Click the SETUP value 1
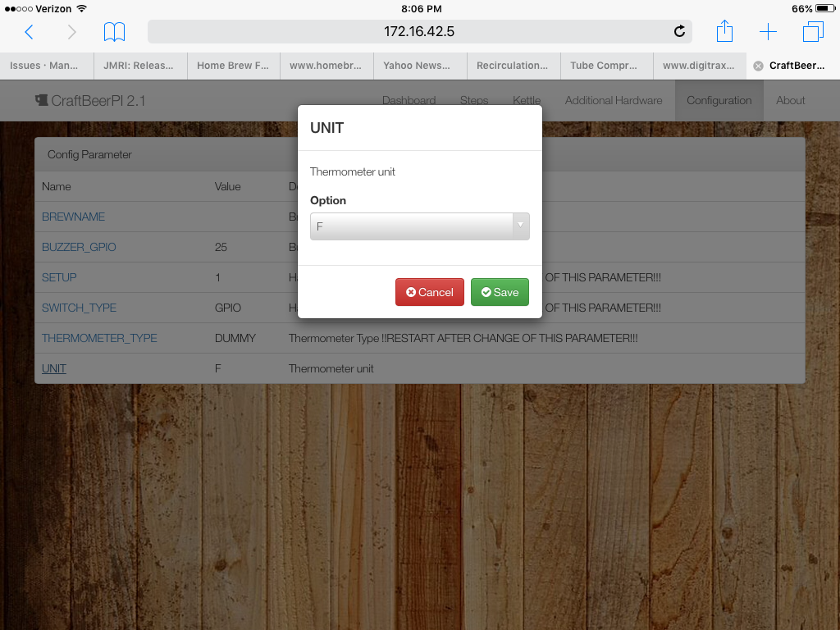This screenshot has width=840, height=630. 217,277
